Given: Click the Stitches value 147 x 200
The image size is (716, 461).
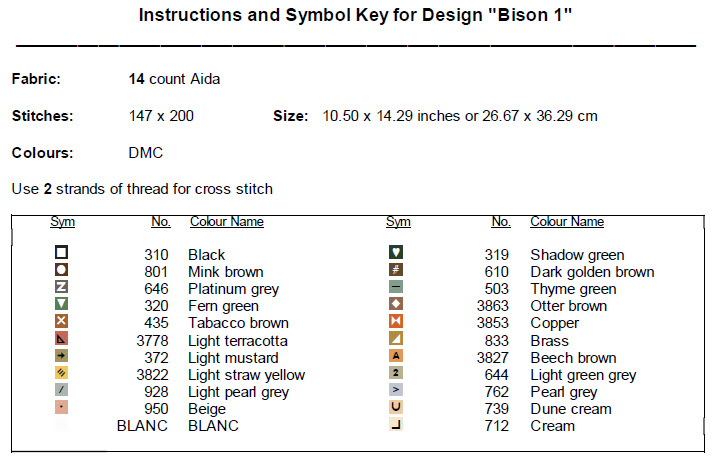Looking at the screenshot, I should tap(161, 116).
